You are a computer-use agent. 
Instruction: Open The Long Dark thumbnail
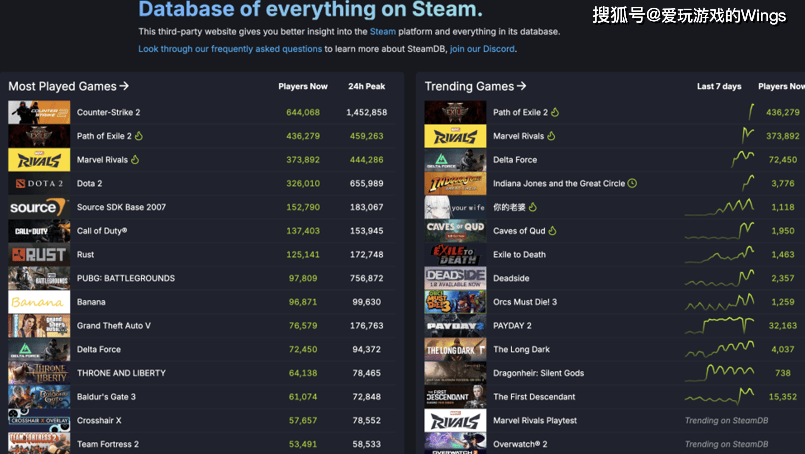(x=455, y=349)
